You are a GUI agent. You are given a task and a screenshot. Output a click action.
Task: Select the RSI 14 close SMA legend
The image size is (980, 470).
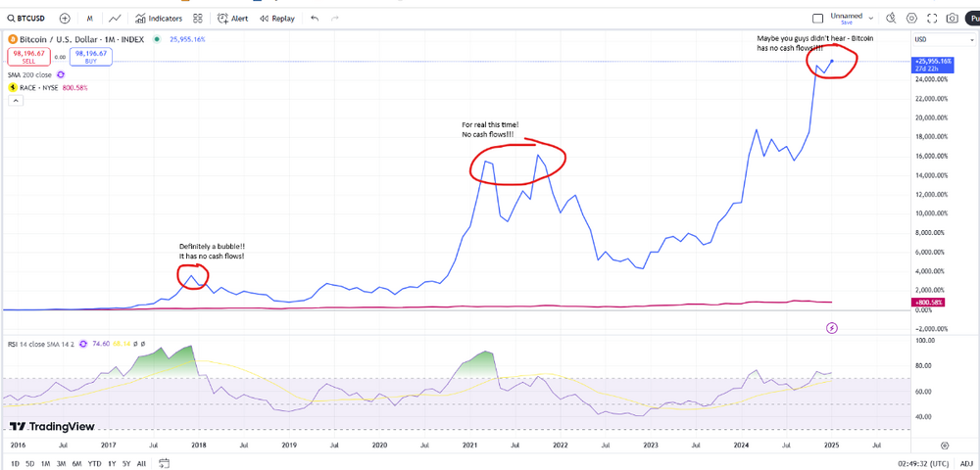click(x=42, y=344)
